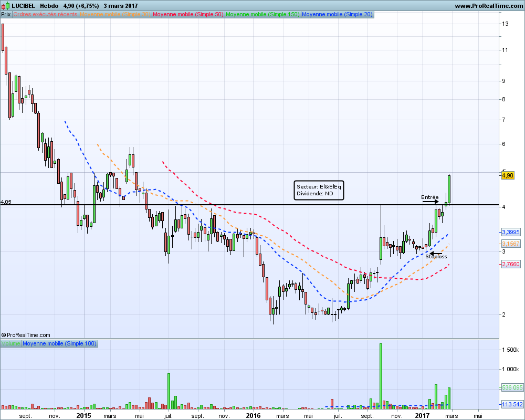The height and width of the screenshot is (420, 525).
Task: Click the Secteur: El&ElEq info box
Action: tap(319, 190)
